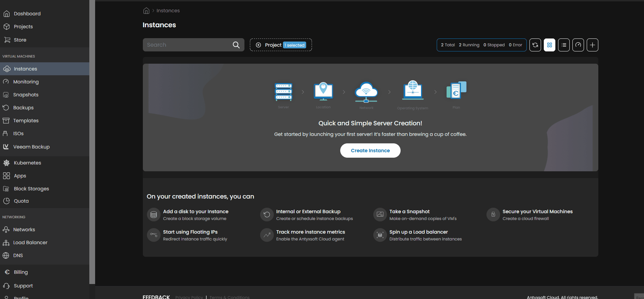
Task: Click the search magnifier icon
Action: pos(236,45)
